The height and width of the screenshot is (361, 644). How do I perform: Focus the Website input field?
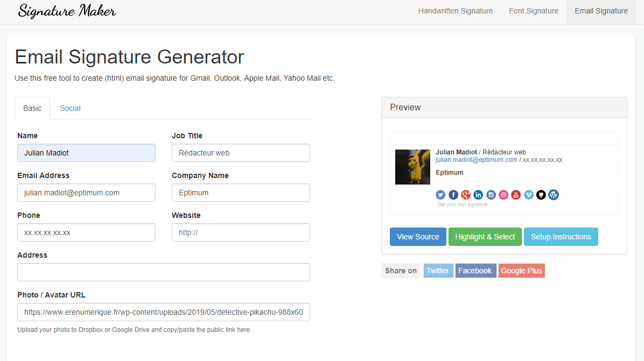241,232
